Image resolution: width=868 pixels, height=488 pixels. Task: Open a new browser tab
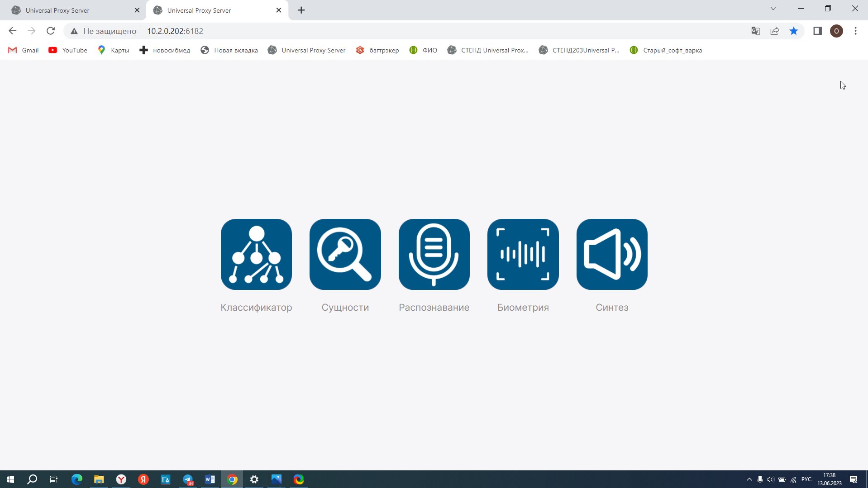coord(301,10)
